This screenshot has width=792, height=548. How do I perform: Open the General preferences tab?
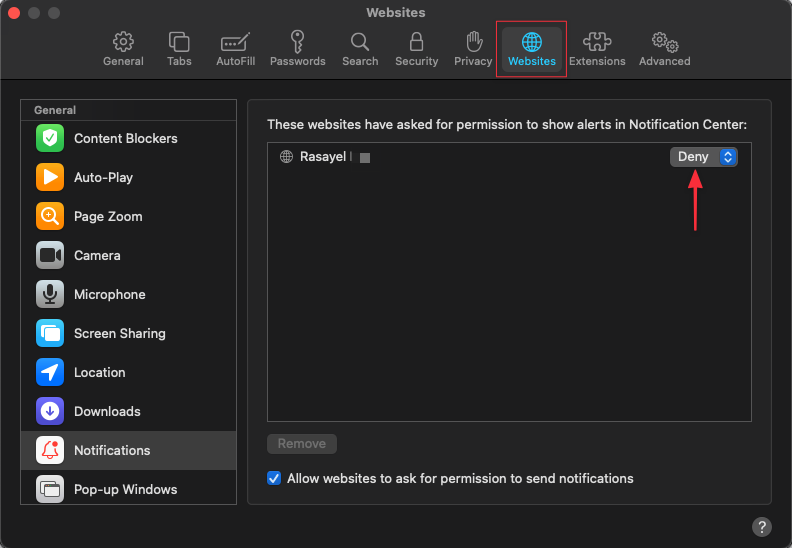tap(123, 49)
